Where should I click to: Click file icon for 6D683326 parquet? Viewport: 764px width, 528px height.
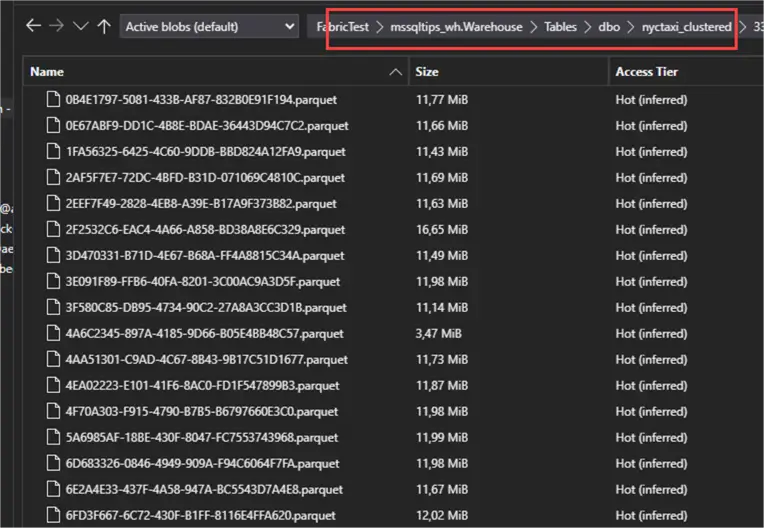[x=53, y=463]
